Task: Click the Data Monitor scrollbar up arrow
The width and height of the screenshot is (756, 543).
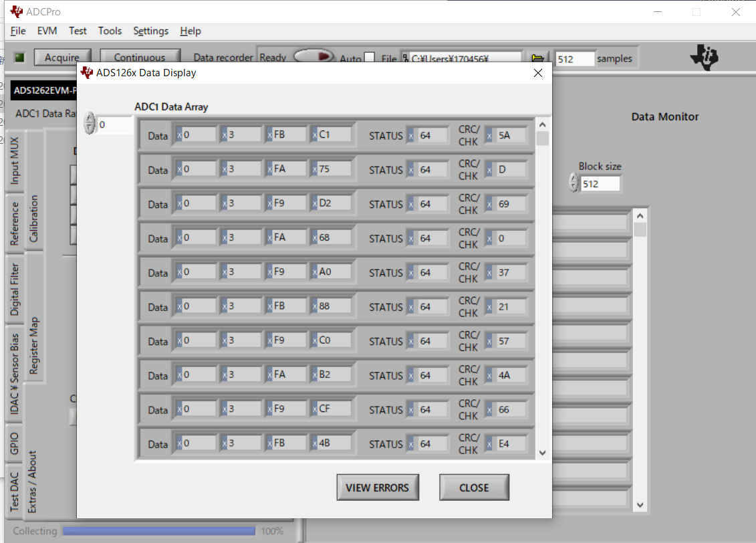Action: tap(640, 216)
